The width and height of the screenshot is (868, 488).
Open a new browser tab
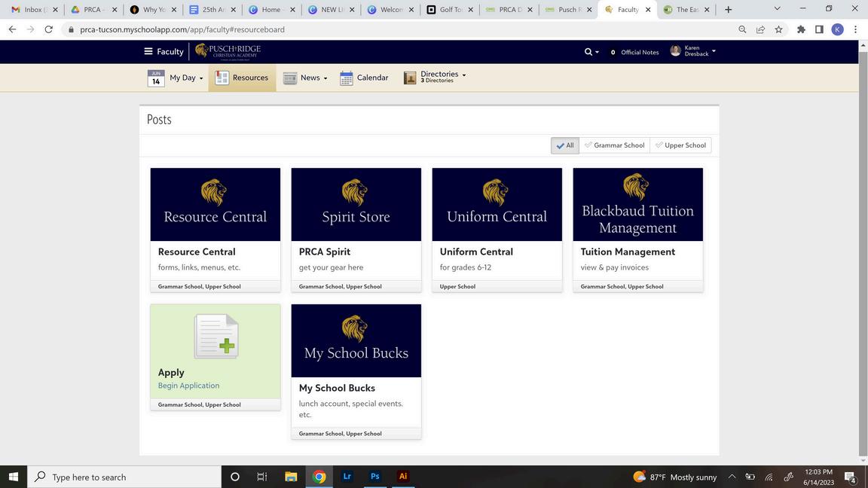click(729, 9)
